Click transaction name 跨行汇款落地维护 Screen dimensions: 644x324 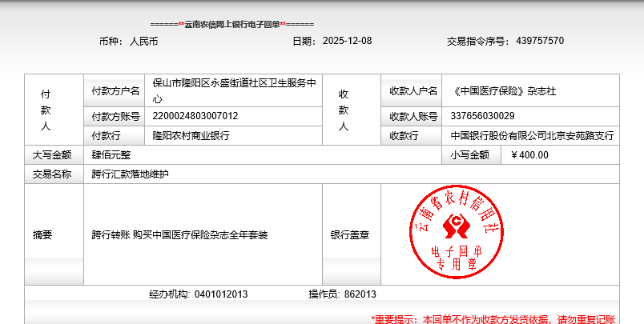point(131,174)
